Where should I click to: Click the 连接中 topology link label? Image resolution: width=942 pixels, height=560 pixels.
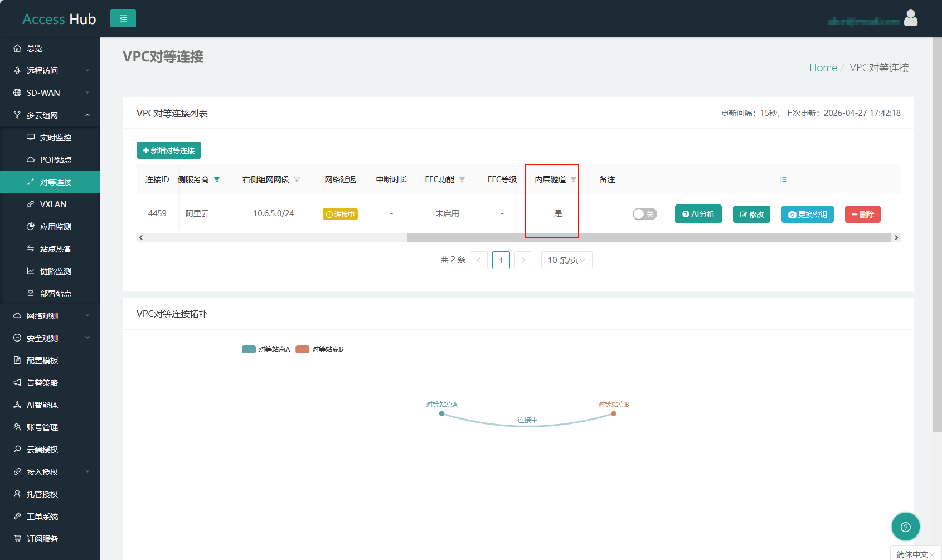[x=527, y=420]
